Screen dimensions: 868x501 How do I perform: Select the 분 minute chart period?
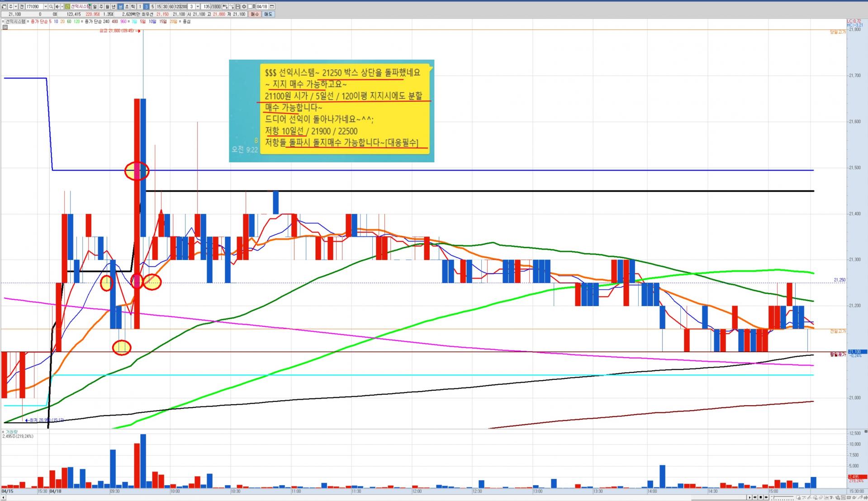(x=120, y=7)
